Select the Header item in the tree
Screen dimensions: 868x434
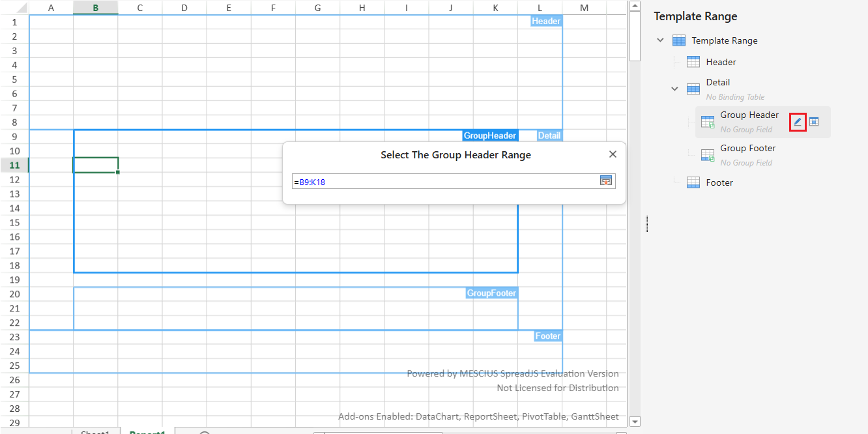click(721, 62)
